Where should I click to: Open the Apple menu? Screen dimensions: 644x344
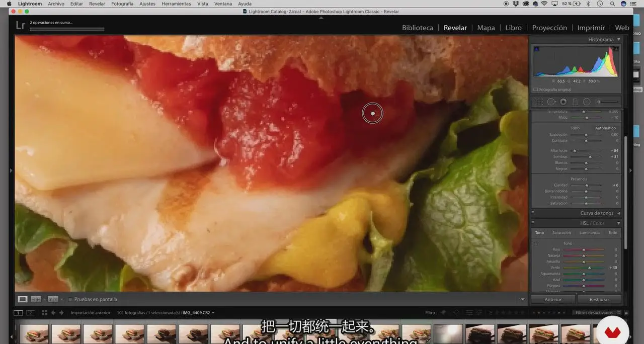(x=9, y=4)
